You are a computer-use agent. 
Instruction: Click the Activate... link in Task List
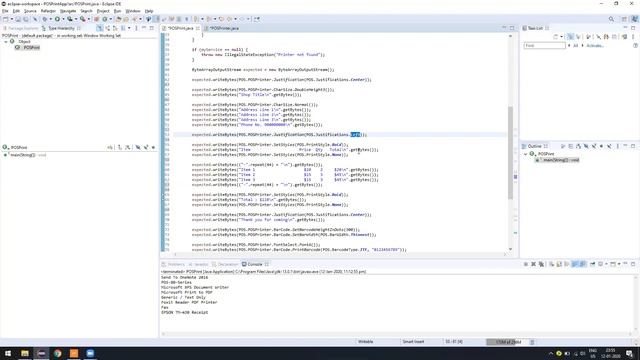[595, 46]
